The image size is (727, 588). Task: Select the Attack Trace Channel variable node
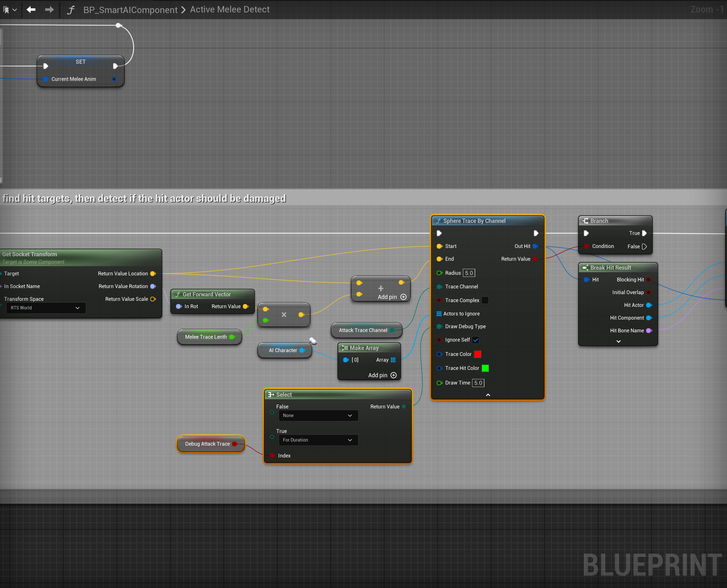[x=363, y=330]
